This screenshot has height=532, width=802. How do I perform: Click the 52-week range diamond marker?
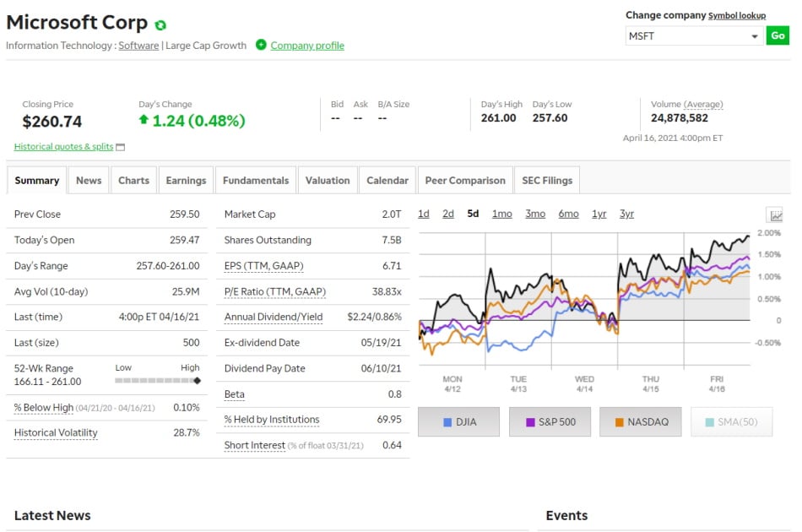(x=197, y=381)
